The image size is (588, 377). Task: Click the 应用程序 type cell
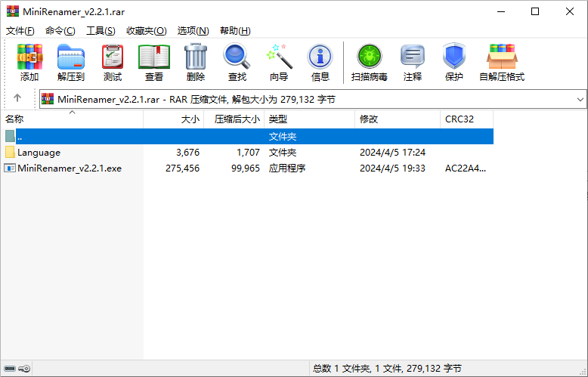(287, 168)
